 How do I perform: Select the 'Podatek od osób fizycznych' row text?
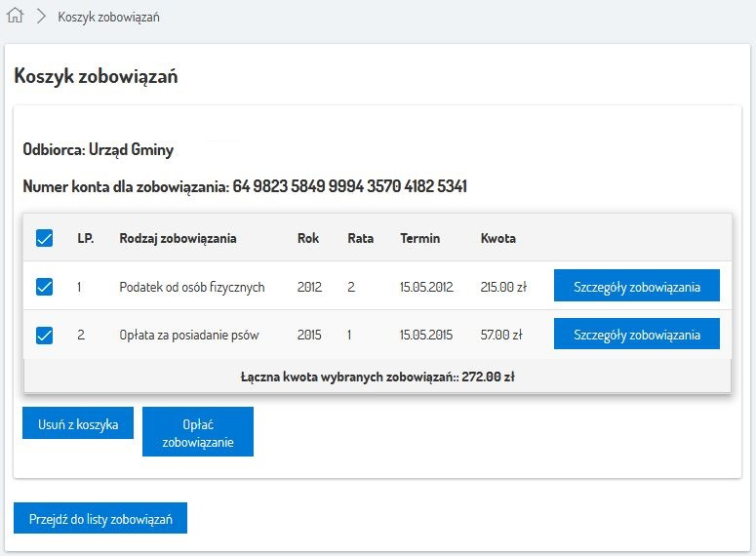click(x=192, y=288)
